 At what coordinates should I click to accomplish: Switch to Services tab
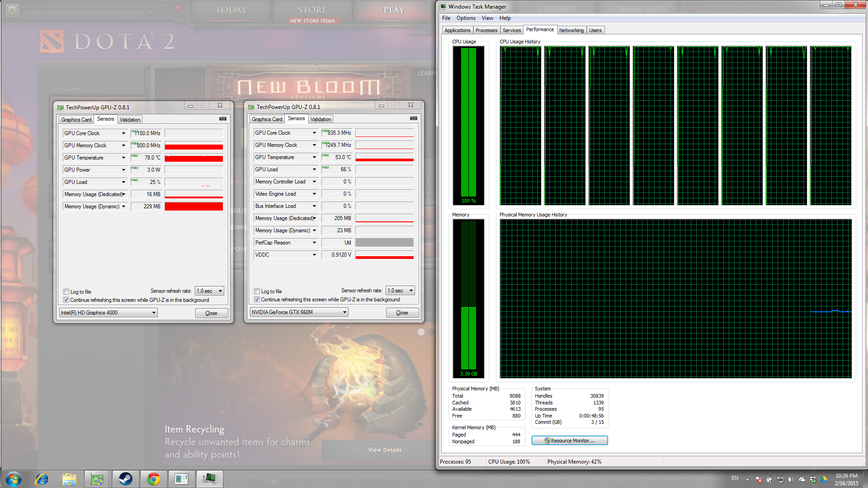pyautogui.click(x=512, y=30)
